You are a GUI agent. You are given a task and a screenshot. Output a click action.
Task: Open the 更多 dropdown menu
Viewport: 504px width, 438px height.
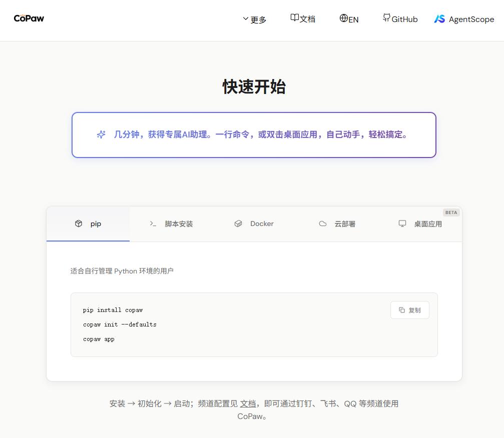click(258, 20)
